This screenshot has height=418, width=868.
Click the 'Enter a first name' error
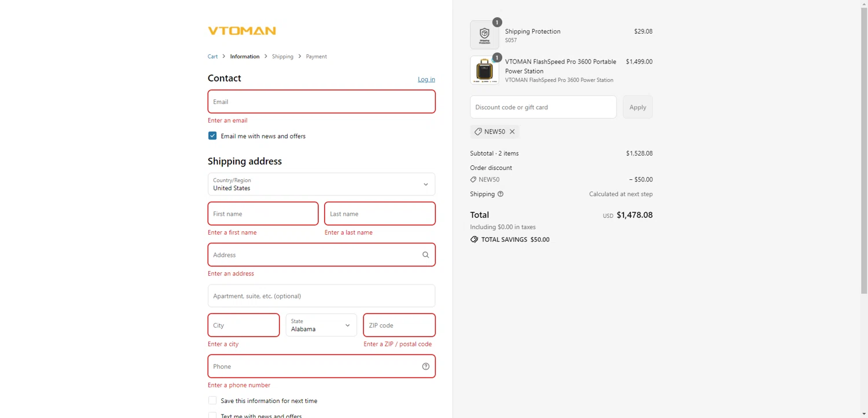point(232,232)
